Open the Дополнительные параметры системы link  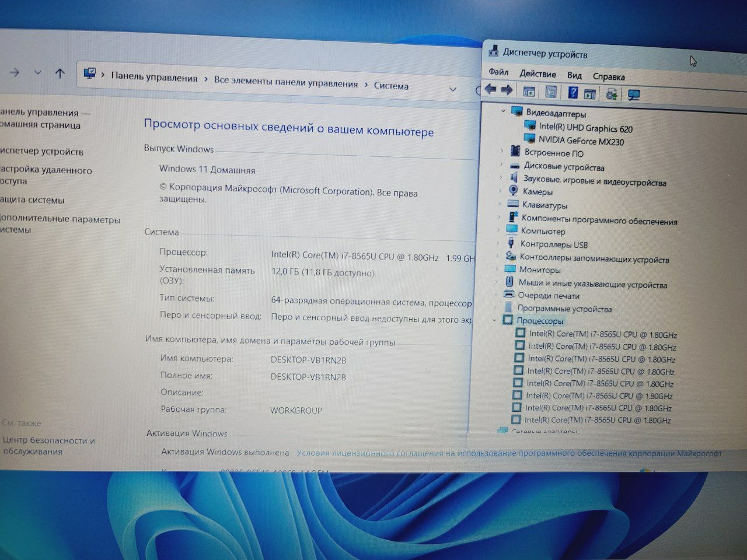click(60, 224)
